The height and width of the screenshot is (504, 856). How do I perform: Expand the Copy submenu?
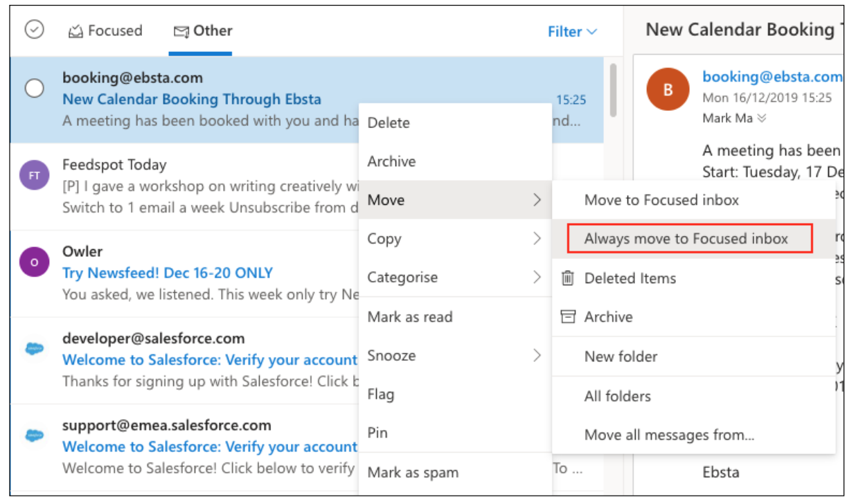click(x=454, y=239)
